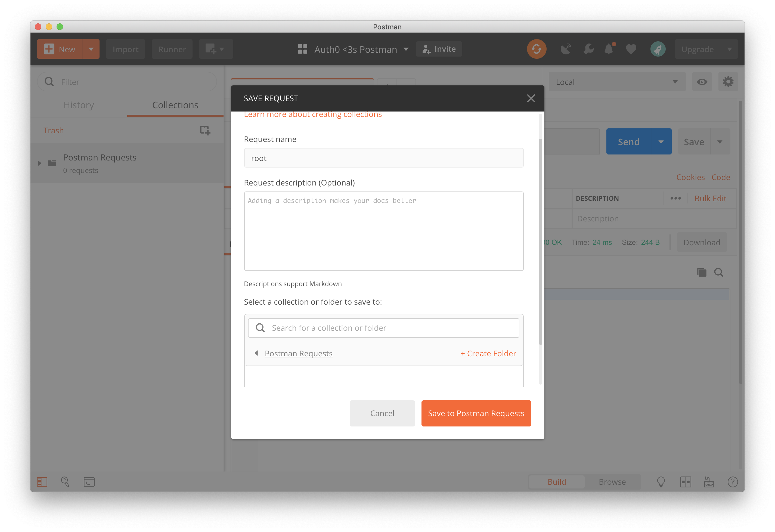Click Save to Postman Requests button
775x532 pixels.
click(476, 413)
